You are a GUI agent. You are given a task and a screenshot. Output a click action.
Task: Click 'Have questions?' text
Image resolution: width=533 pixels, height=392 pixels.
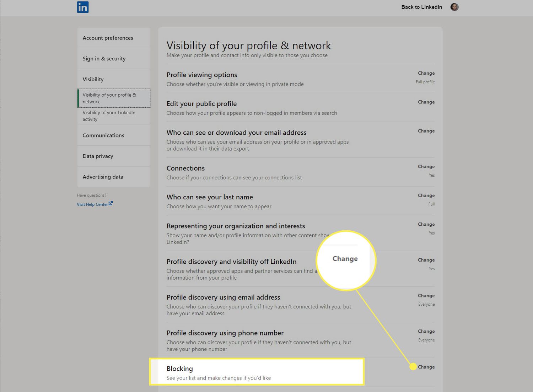click(91, 195)
